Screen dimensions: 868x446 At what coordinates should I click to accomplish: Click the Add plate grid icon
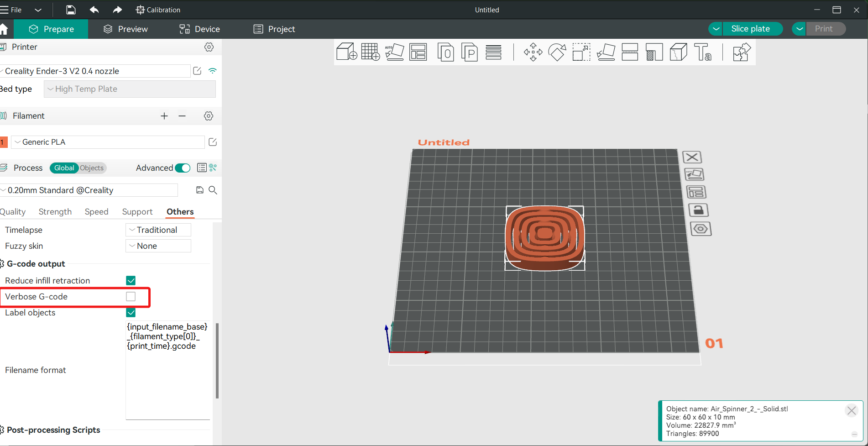pos(370,52)
